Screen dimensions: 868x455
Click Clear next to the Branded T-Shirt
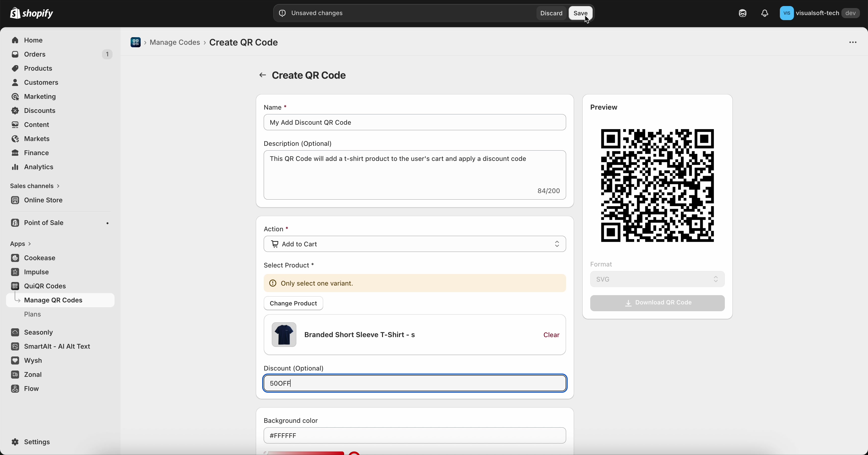coord(551,335)
